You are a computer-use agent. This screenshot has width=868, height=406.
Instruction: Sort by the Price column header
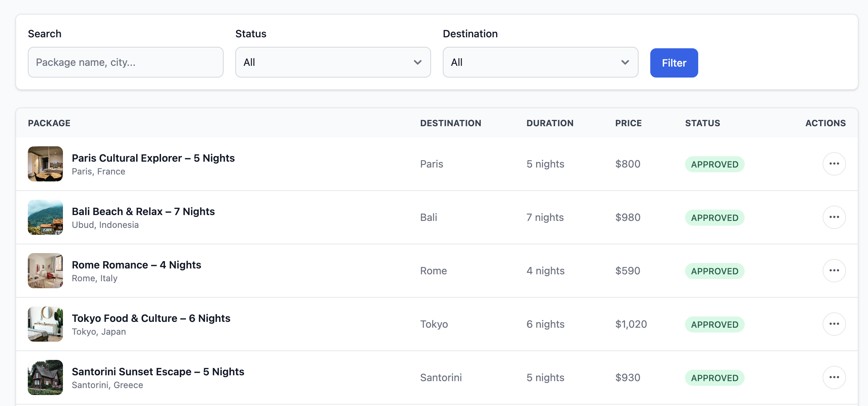tap(628, 123)
